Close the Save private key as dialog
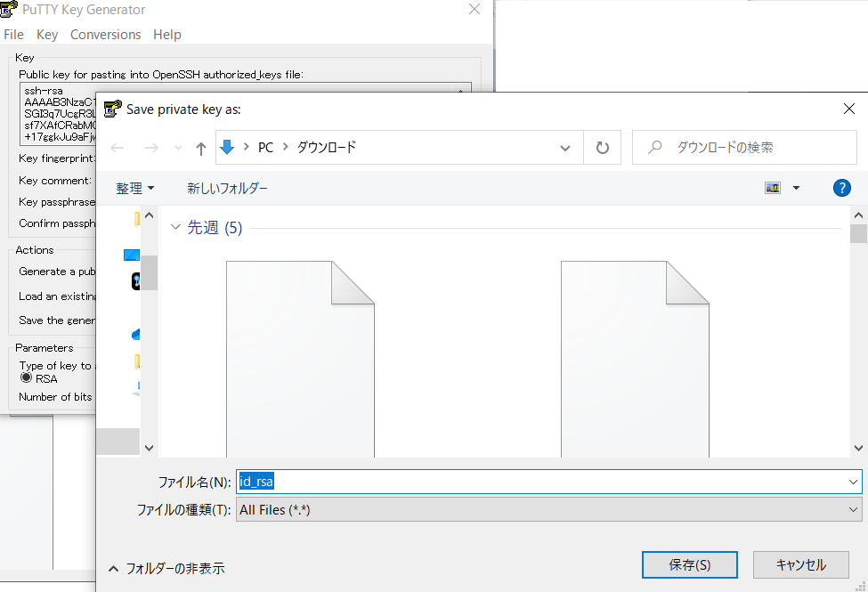The image size is (868, 592). click(x=849, y=109)
